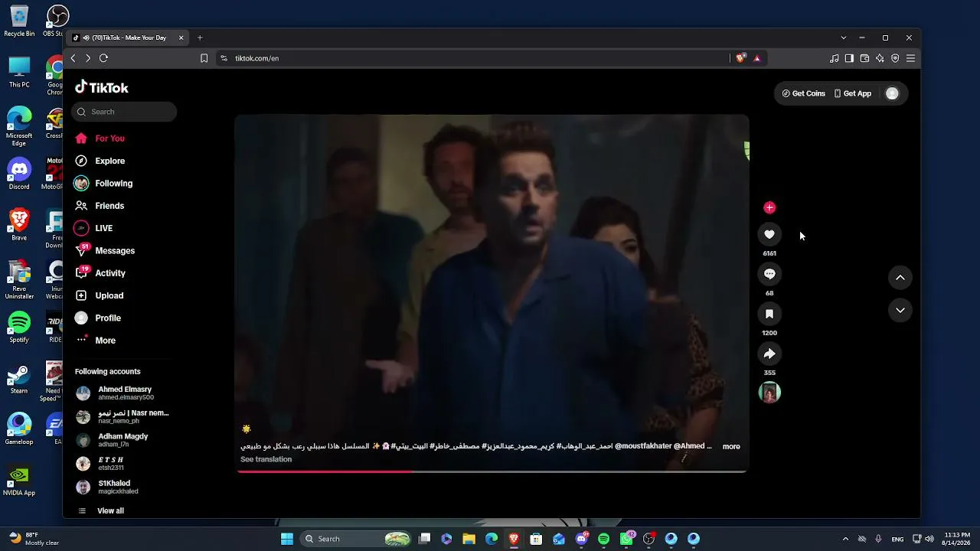Screen dimensions: 980x551
Task: Open the tab search dropdown chevron
Action: 844,37
